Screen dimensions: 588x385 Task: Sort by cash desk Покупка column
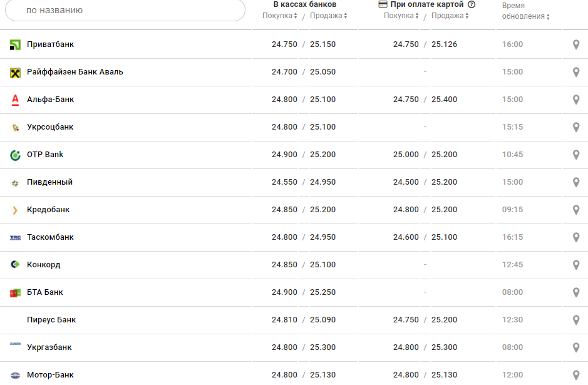tap(279, 16)
